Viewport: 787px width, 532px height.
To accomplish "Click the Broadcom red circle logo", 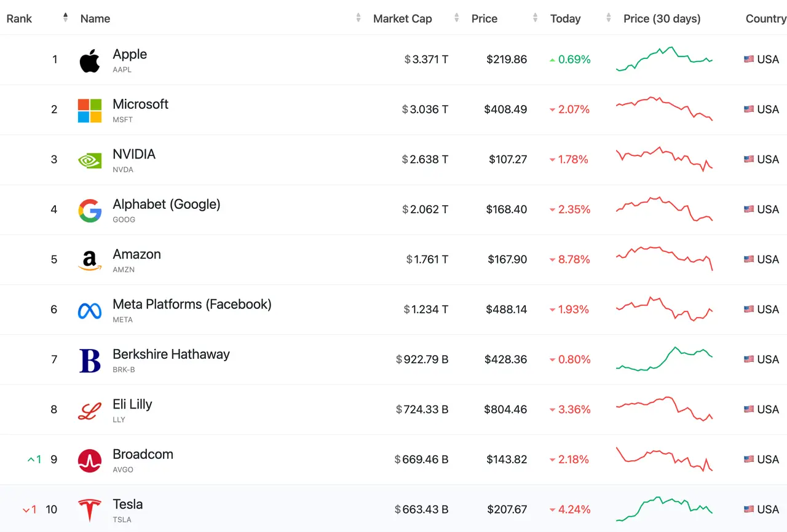I will pyautogui.click(x=90, y=461).
